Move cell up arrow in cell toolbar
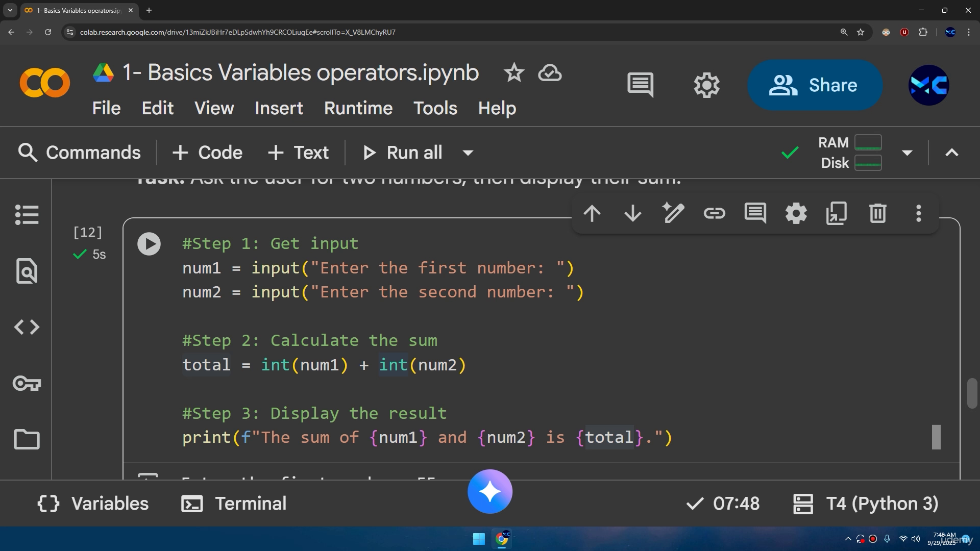 click(x=592, y=213)
